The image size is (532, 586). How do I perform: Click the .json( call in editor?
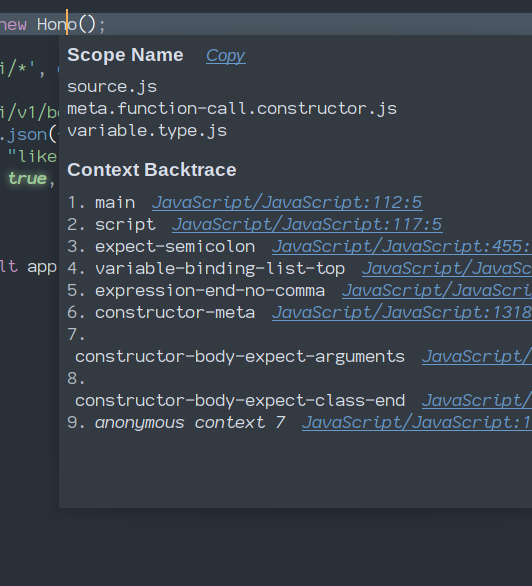28,135
